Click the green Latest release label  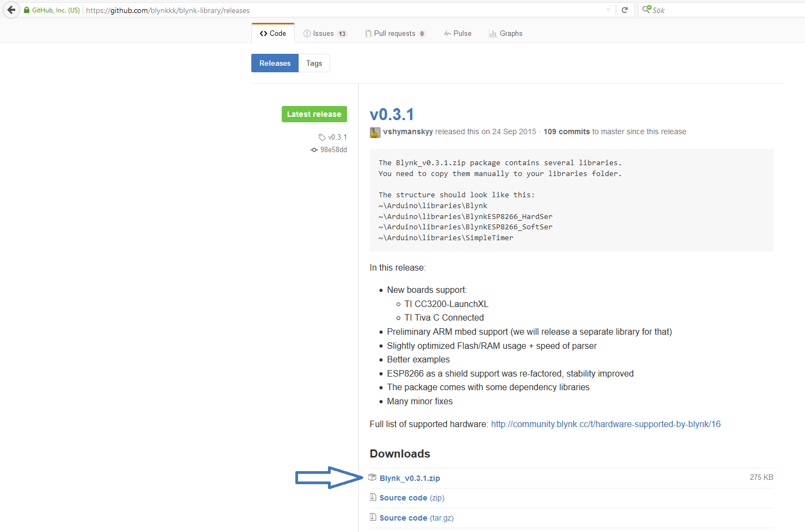[x=314, y=114]
